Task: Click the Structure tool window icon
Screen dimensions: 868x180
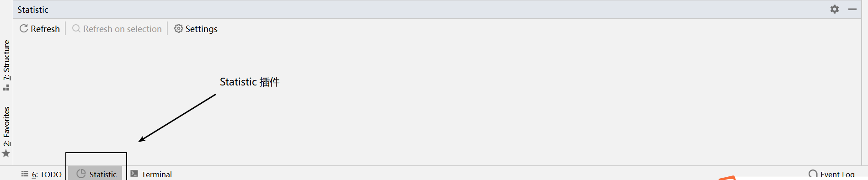Action: coord(6,87)
